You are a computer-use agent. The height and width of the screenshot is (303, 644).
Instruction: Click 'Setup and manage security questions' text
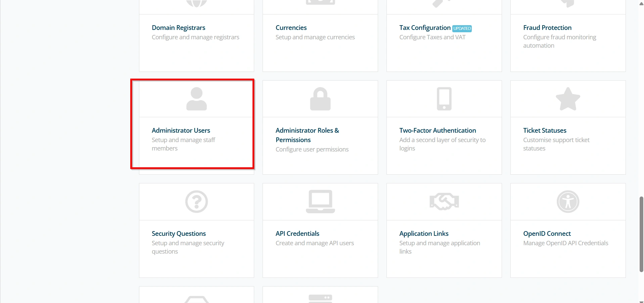point(188,247)
